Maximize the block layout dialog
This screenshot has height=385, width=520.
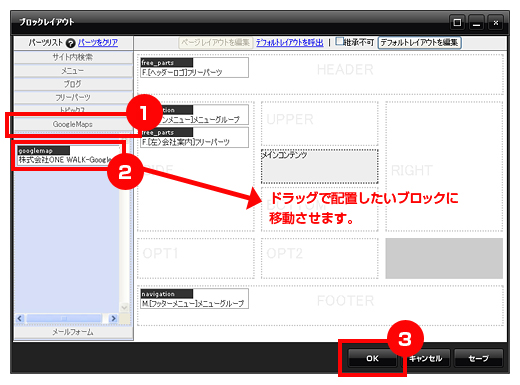[x=457, y=23]
